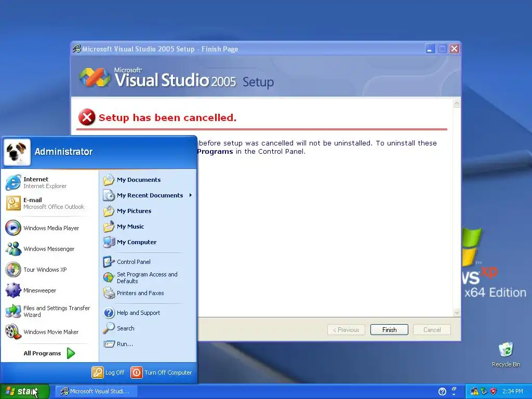Click the red Turn Off Computer icon
This screenshot has width=532, height=399.
click(x=137, y=373)
